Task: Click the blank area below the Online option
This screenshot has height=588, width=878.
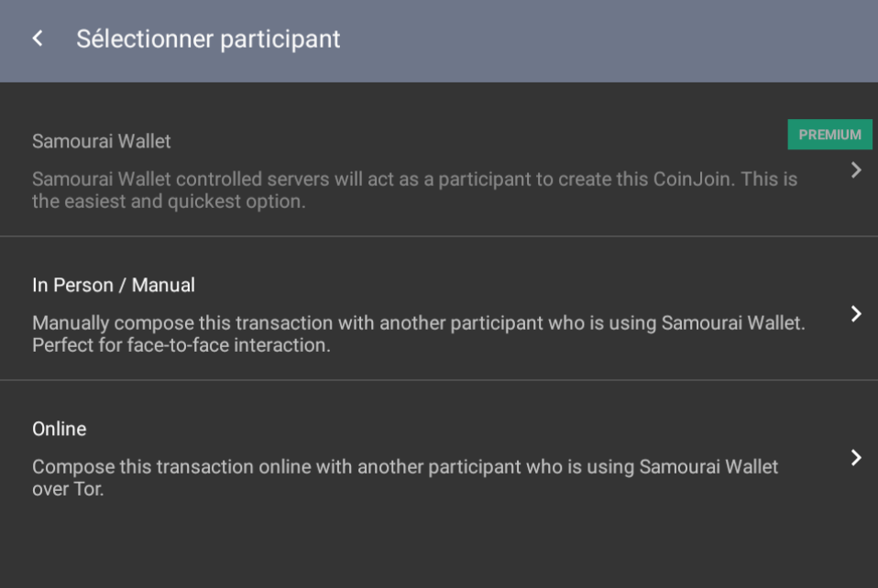Action: [439, 550]
